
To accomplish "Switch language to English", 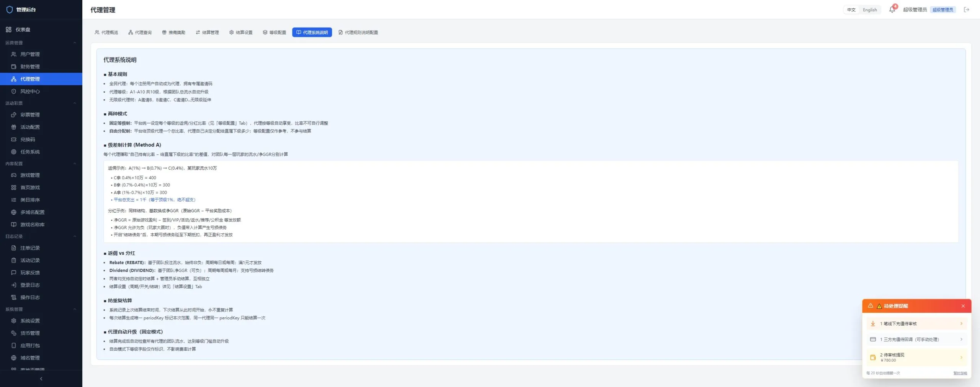I will point(870,10).
